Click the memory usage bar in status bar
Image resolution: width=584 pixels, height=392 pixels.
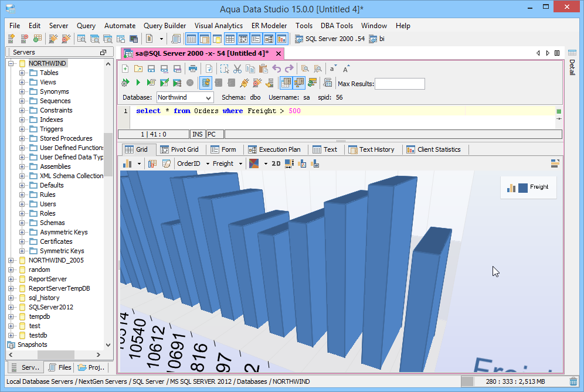pos(514,381)
